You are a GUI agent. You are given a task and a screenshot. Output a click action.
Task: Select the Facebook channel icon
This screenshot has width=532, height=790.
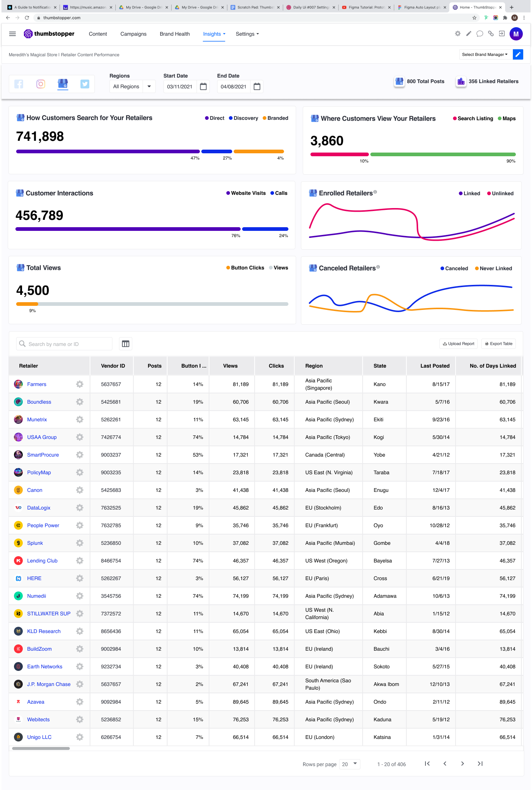pyautogui.click(x=19, y=84)
